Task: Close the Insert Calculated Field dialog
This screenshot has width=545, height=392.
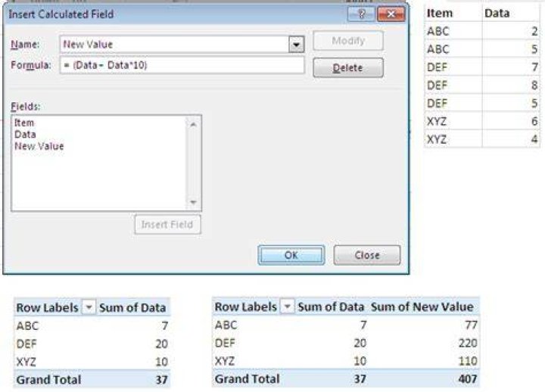Action: pos(391,14)
